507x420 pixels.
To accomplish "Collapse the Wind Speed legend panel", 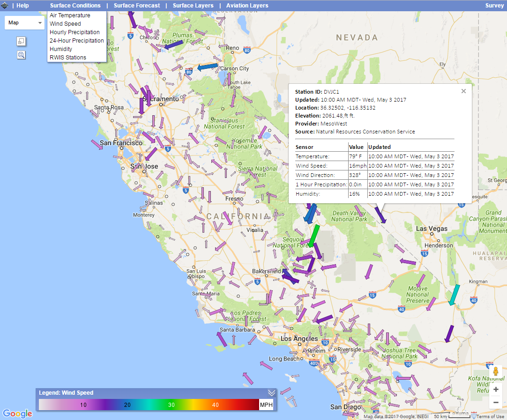I will point(271,393).
